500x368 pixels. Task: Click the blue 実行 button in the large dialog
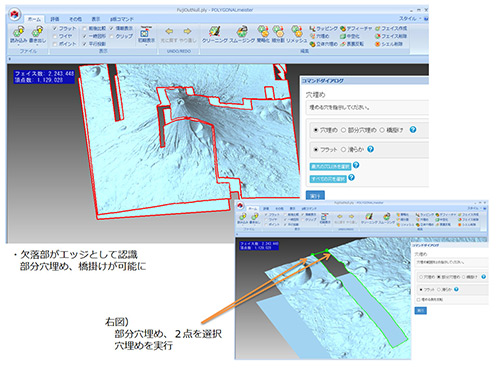(x=315, y=196)
